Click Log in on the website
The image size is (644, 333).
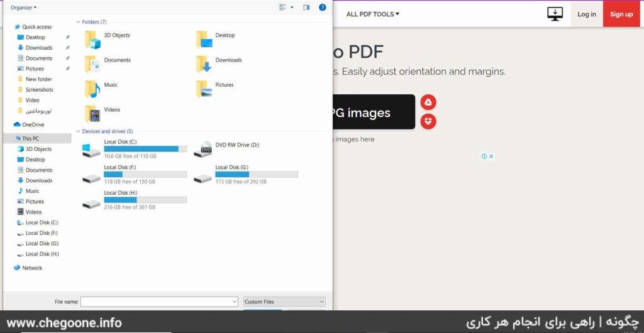(587, 14)
